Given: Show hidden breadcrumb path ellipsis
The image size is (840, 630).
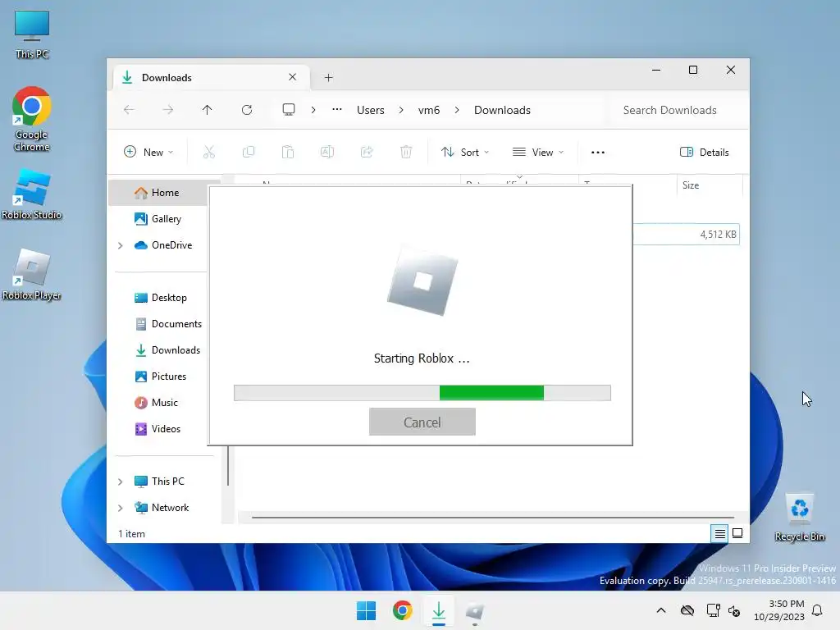Looking at the screenshot, I should click(337, 110).
